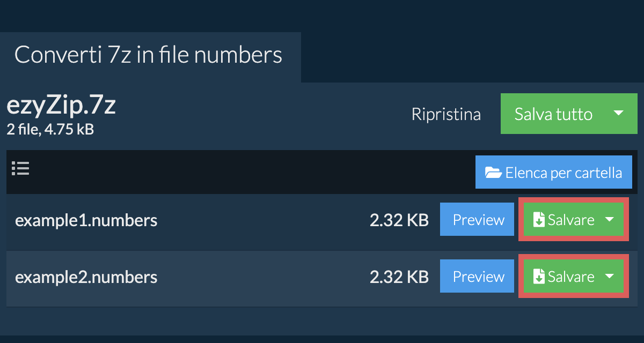
Task: Click the Salvare text for example2.numbers
Action: 571,277
